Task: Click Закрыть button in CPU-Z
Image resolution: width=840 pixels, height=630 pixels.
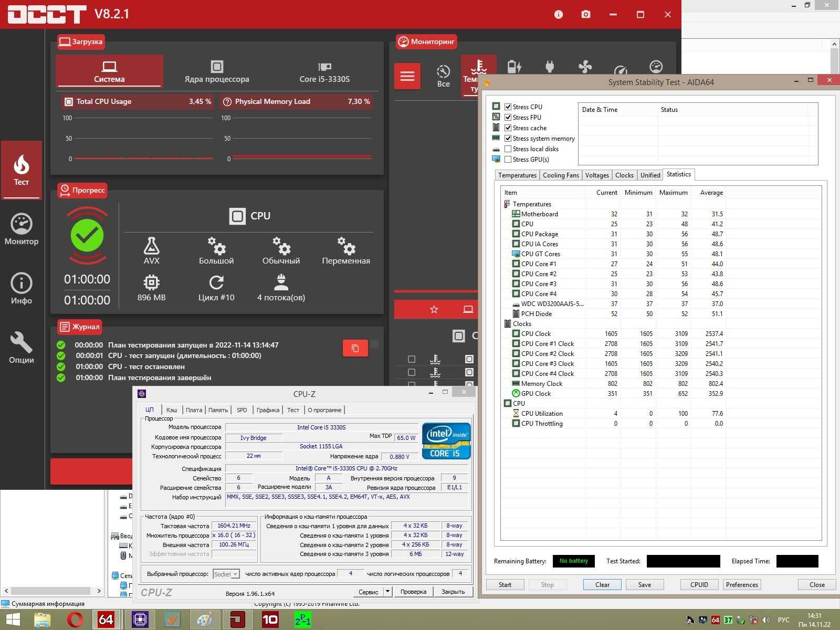Action: tap(453, 591)
